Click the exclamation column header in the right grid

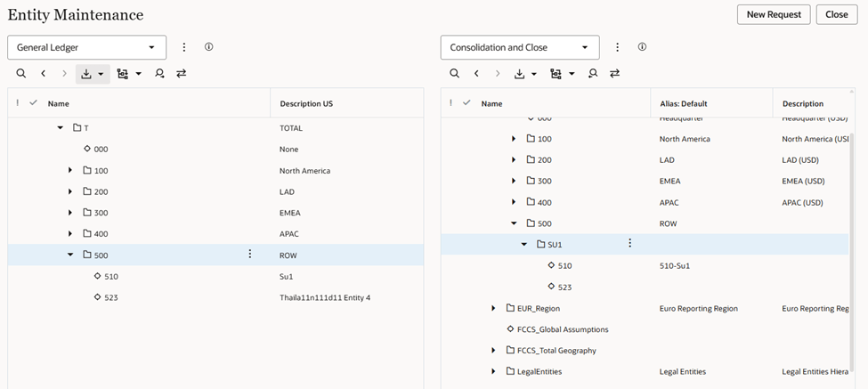pyautogui.click(x=450, y=103)
